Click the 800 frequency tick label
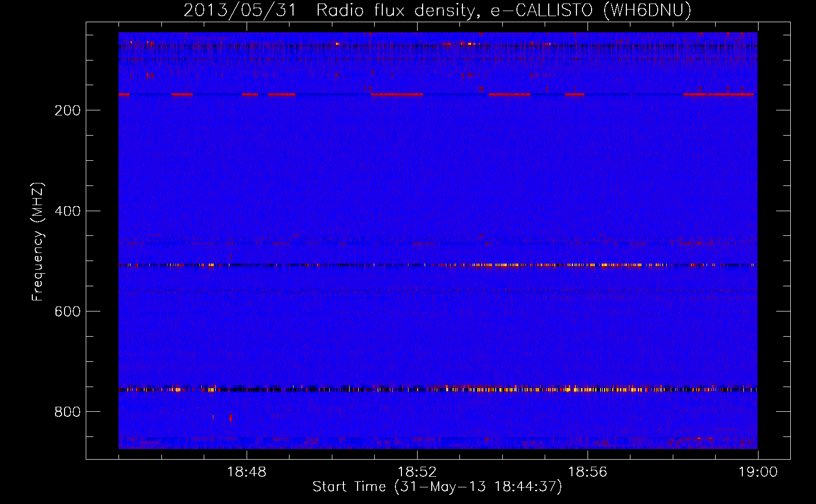Viewport: 816px width, 504px height. [x=68, y=412]
